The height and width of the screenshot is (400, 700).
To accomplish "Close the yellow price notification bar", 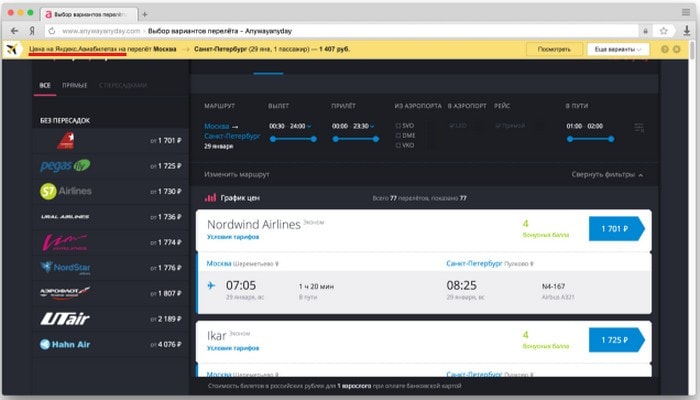I will 677,49.
